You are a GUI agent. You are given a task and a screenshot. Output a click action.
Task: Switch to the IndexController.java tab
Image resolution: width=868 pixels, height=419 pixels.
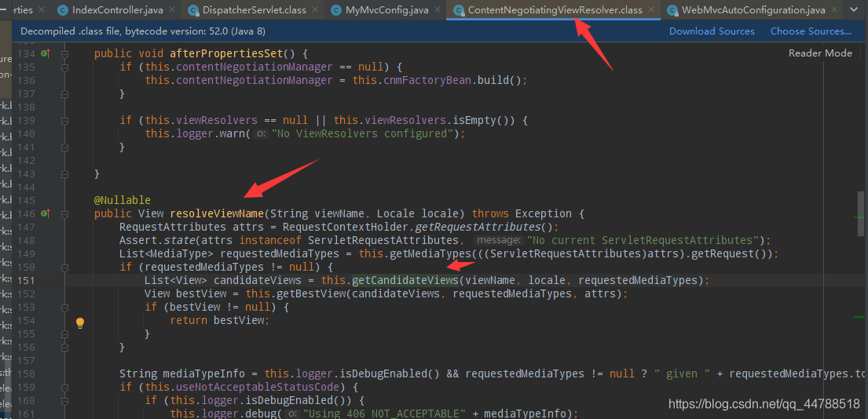pyautogui.click(x=117, y=10)
